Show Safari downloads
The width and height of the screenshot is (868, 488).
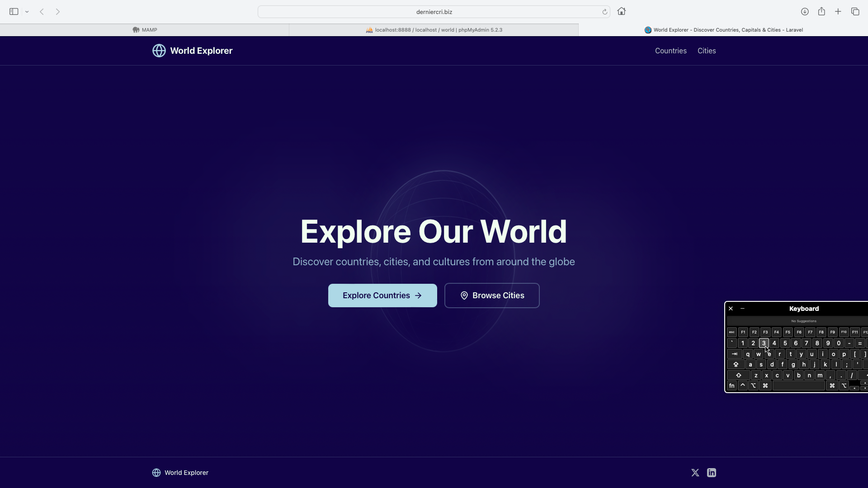[x=805, y=12]
